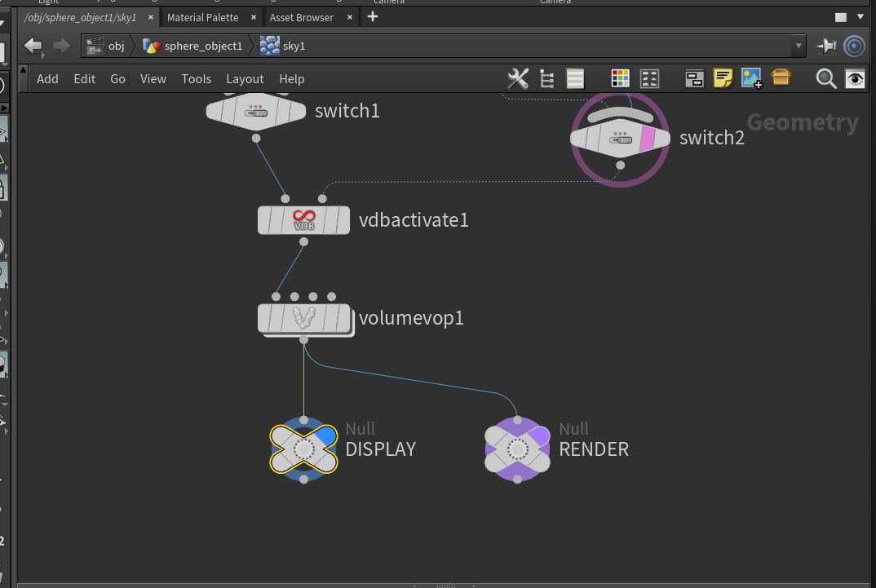This screenshot has width=876, height=588.
Task: Select the volumevop1 node
Action: coord(303,318)
